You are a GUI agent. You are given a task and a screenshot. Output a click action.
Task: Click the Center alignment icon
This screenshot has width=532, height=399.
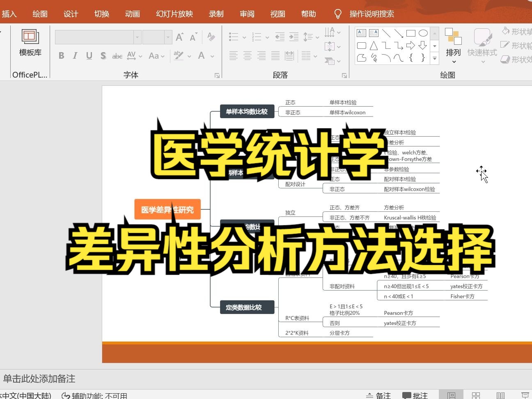[248, 56]
